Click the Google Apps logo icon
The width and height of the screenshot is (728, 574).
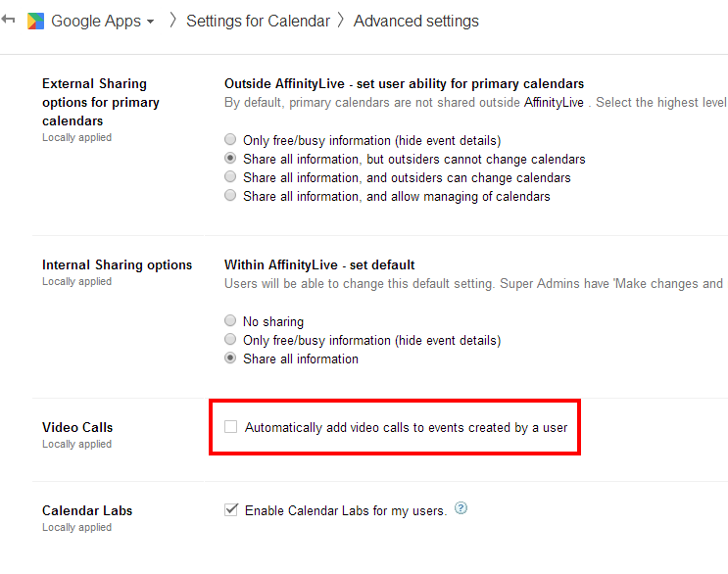pos(35,21)
